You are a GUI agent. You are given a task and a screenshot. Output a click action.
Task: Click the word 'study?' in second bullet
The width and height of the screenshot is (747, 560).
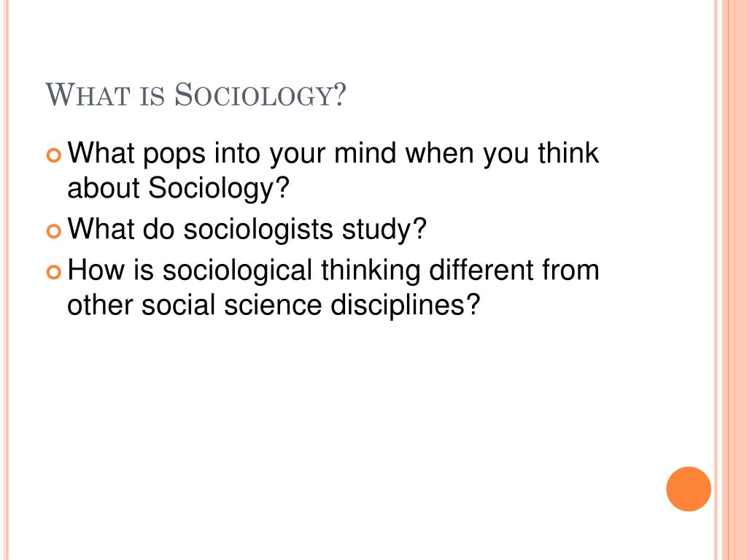tap(384, 230)
